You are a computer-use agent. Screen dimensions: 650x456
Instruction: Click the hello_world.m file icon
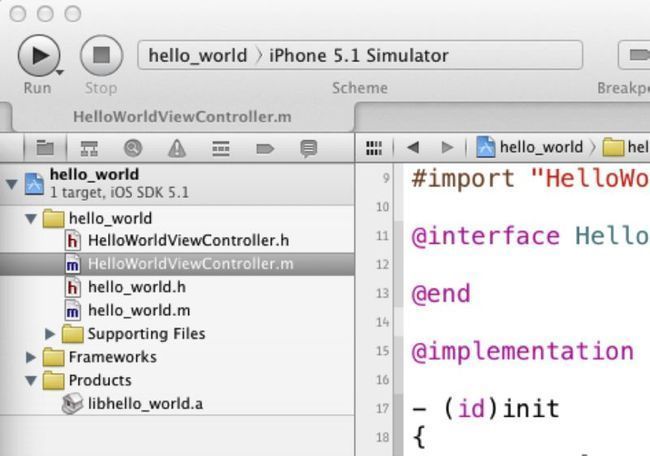click(x=73, y=310)
